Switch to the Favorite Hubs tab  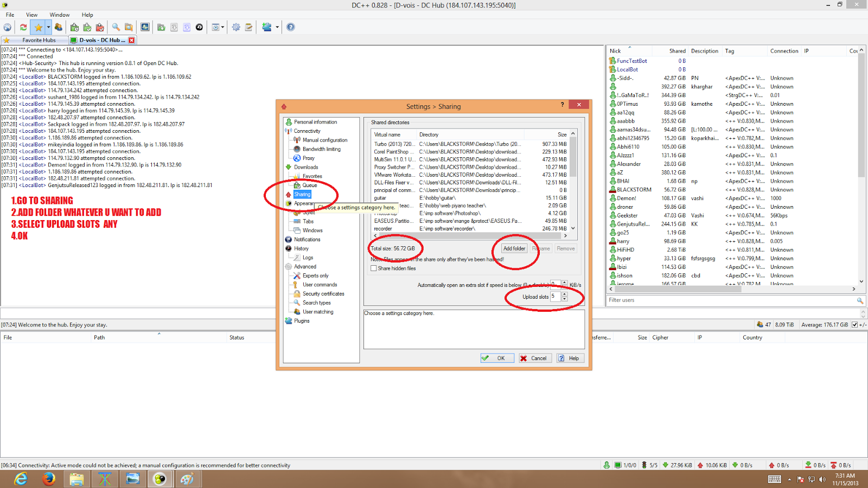click(x=35, y=40)
